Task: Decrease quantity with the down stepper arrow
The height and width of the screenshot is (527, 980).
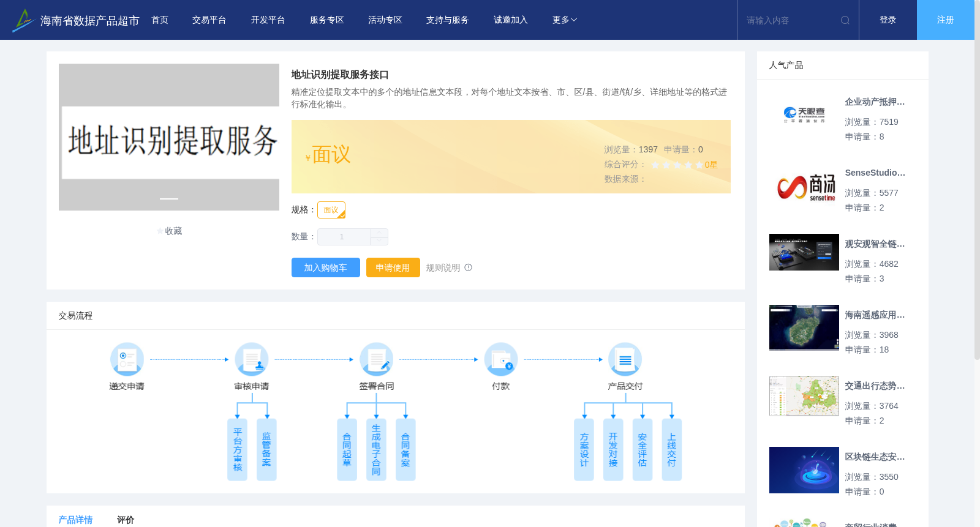Action: click(x=379, y=241)
